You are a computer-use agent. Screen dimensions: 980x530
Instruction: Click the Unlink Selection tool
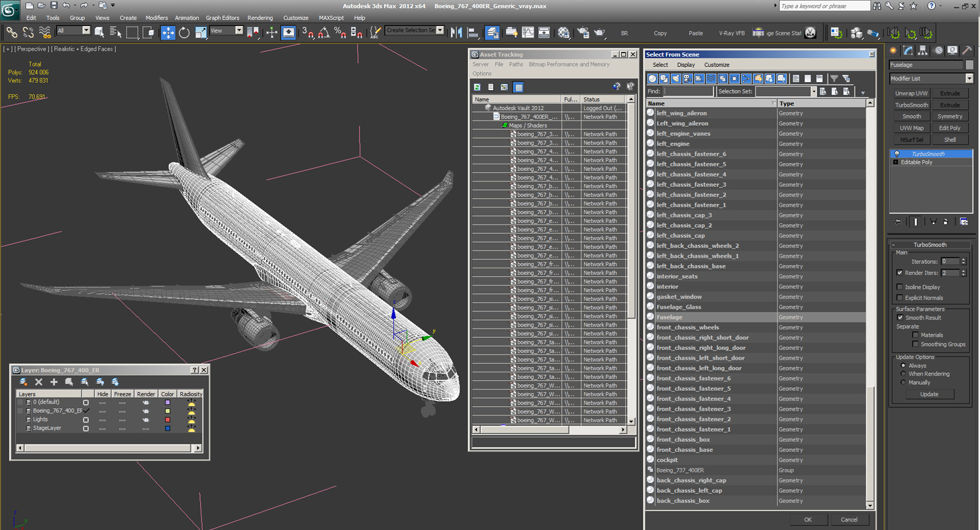[x=28, y=32]
